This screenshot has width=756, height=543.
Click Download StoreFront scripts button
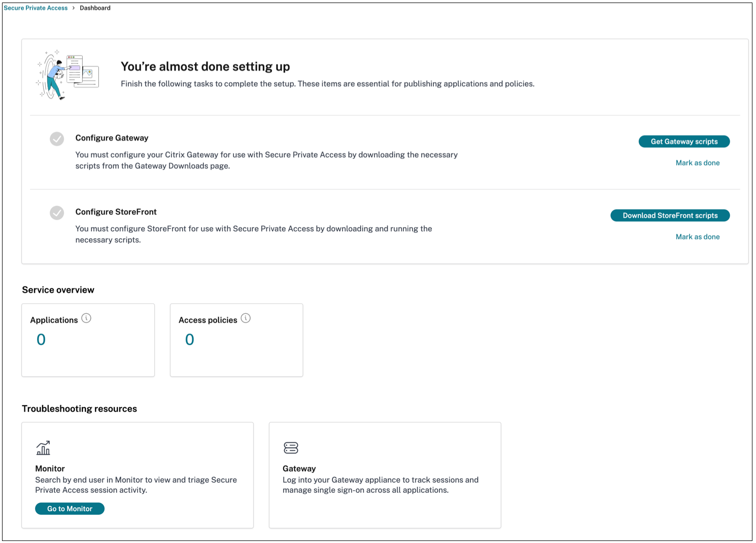[670, 215]
